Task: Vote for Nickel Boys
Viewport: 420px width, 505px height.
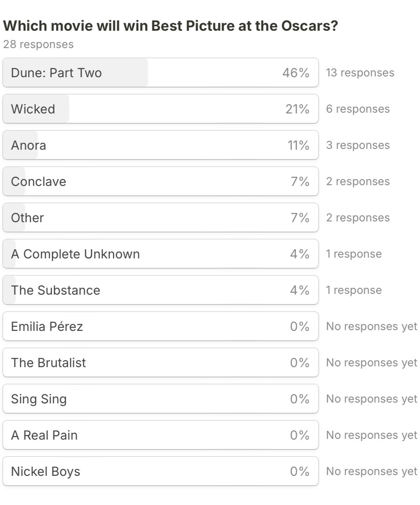Action: [160, 472]
